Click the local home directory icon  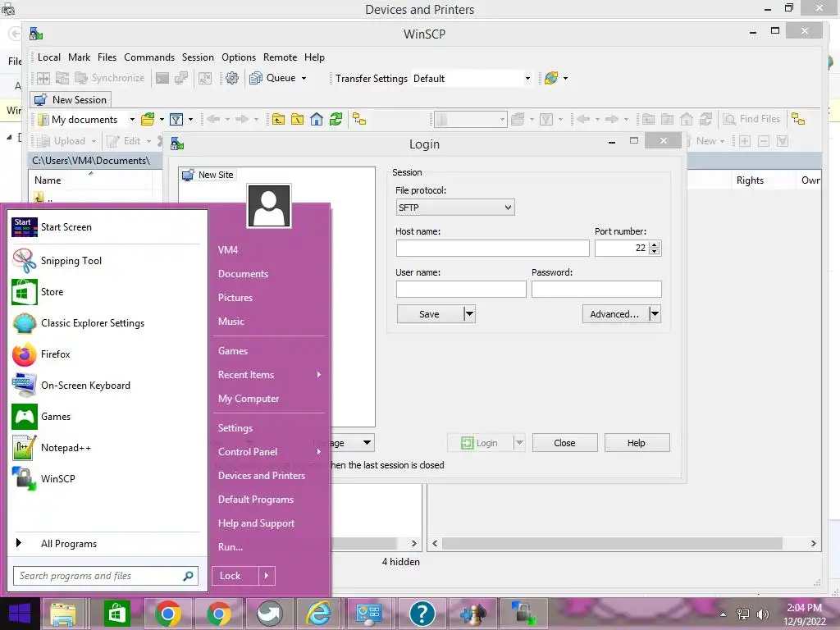click(317, 119)
